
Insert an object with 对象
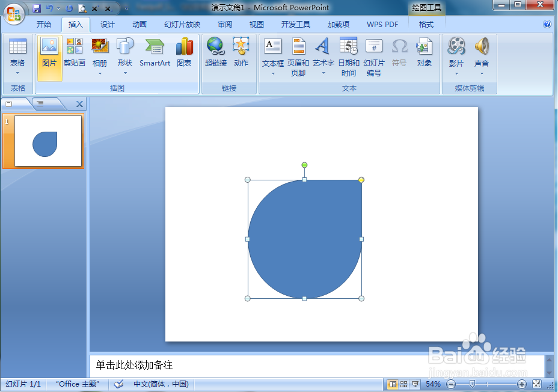click(424, 54)
